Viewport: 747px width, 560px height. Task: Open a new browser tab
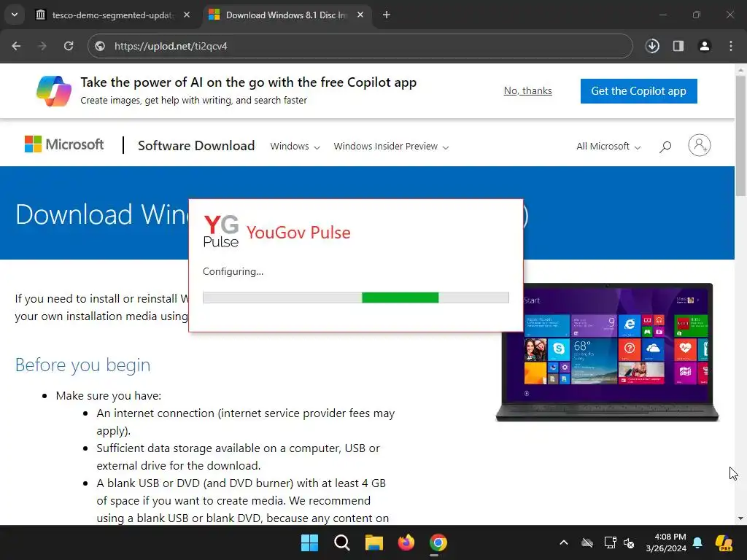(387, 15)
